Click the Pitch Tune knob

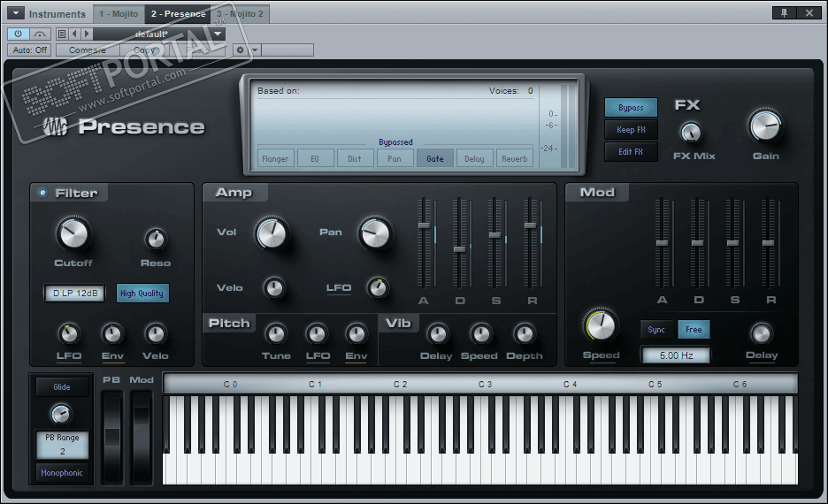[276, 334]
